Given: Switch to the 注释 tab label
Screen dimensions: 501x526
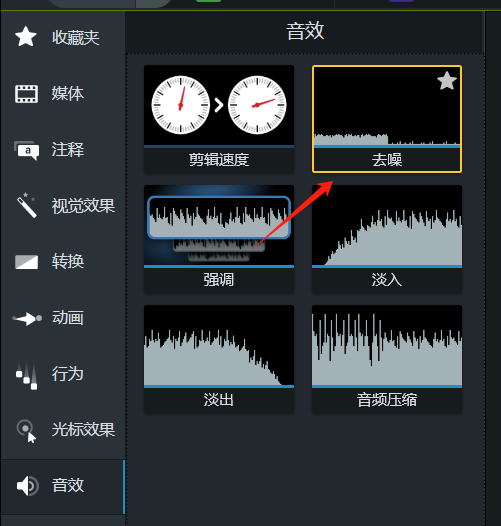Looking at the screenshot, I should click(68, 150).
